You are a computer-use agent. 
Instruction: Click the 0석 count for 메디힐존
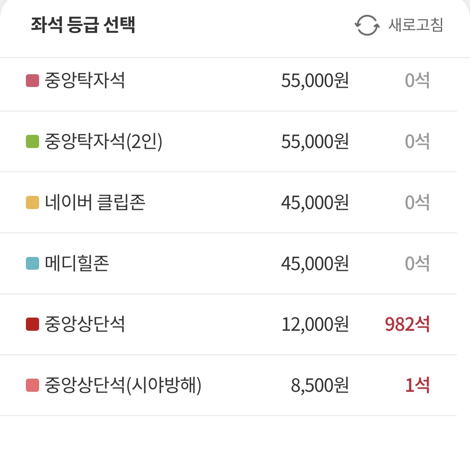tap(417, 264)
